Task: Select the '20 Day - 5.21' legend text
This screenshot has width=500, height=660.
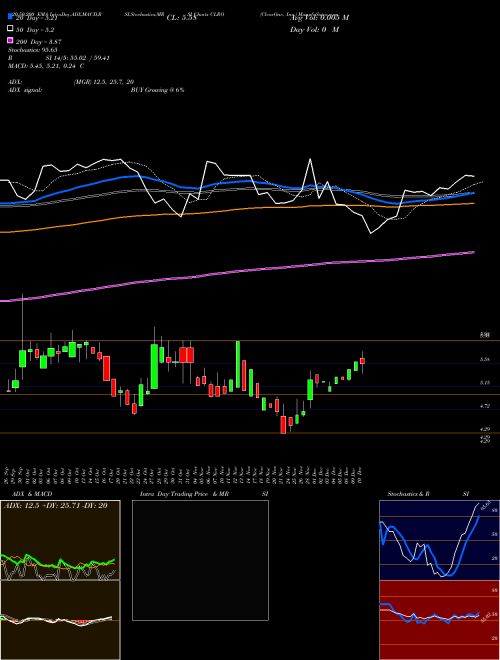Action: click(x=36, y=18)
